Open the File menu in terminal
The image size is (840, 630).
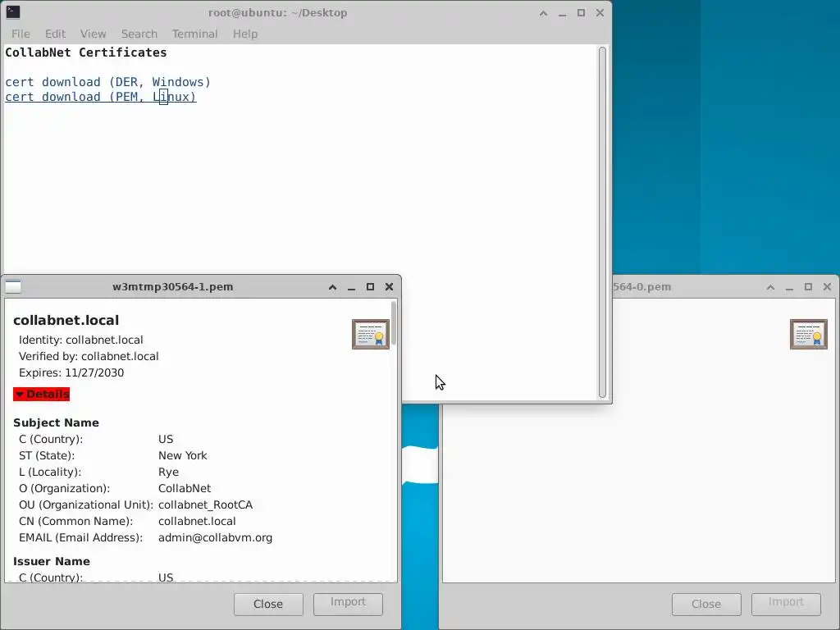click(21, 34)
